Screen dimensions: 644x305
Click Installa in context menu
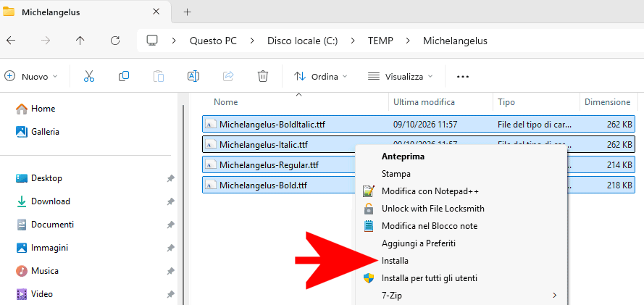[395, 261]
